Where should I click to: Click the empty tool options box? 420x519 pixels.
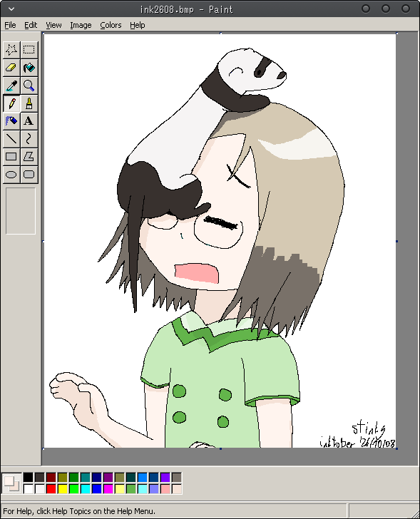[21, 211]
